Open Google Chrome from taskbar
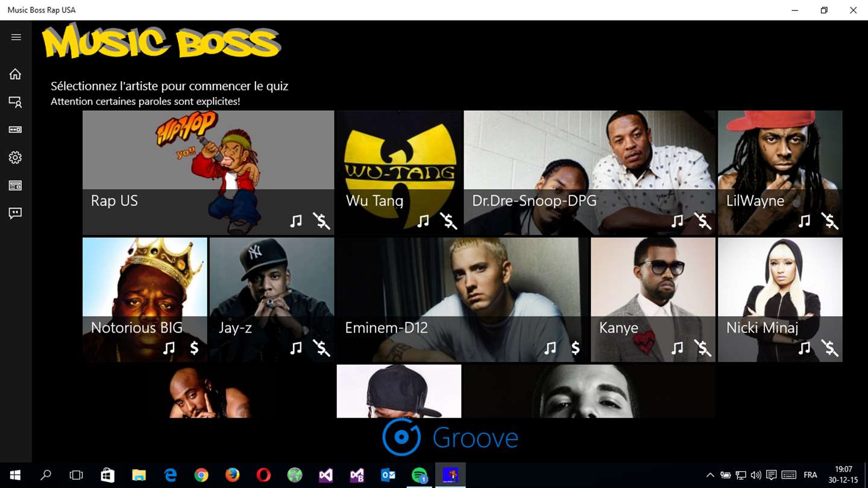 click(201, 475)
